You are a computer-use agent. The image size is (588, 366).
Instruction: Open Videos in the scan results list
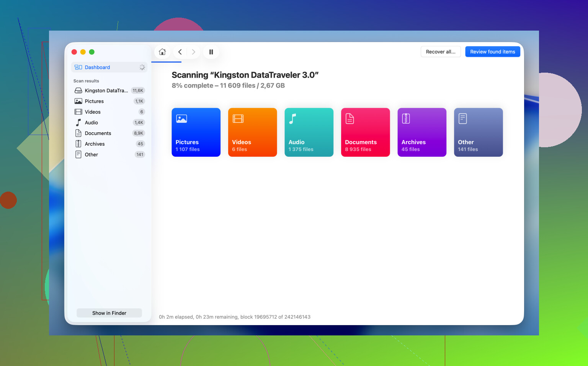(109, 112)
